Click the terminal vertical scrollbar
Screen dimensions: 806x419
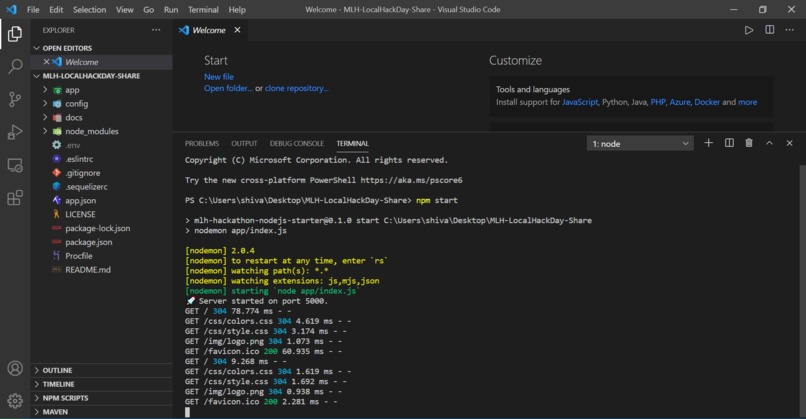tap(802, 290)
